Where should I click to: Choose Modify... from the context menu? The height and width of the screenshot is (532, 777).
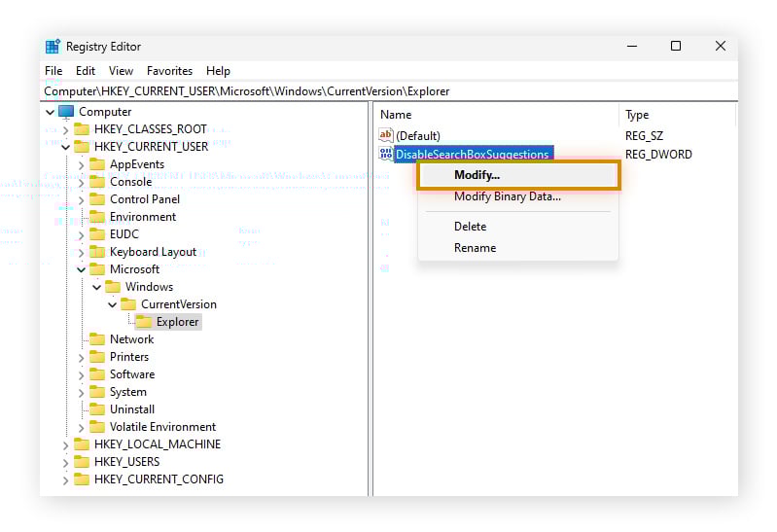(518, 175)
